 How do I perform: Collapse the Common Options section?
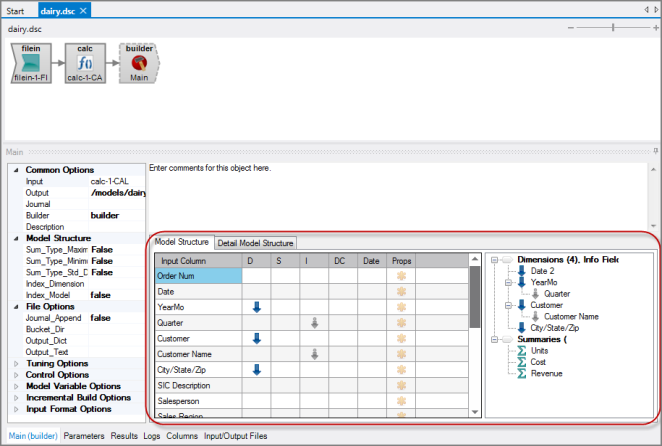coord(15,170)
